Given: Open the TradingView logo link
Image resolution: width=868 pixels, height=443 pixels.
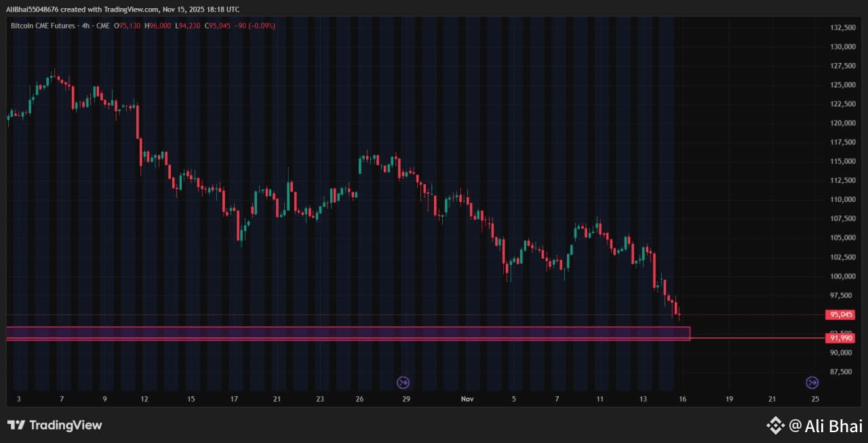Looking at the screenshot, I should (x=54, y=425).
